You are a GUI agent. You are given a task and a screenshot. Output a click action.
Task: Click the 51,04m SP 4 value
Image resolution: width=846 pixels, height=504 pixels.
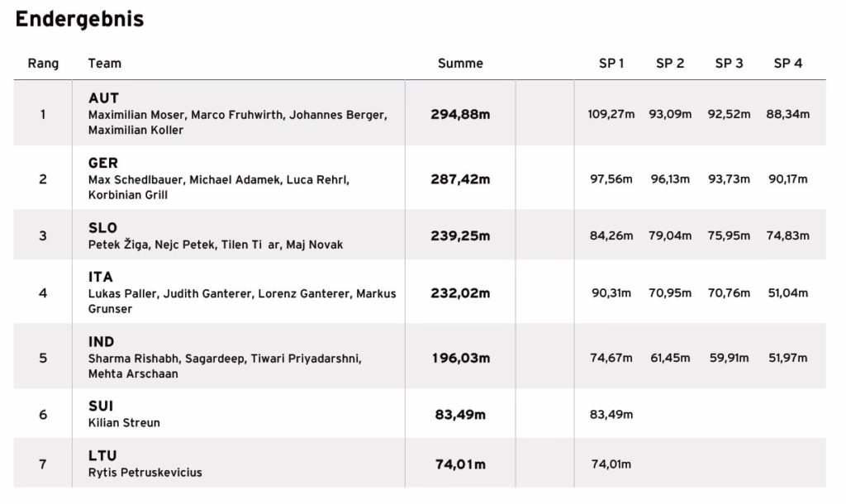(x=787, y=293)
